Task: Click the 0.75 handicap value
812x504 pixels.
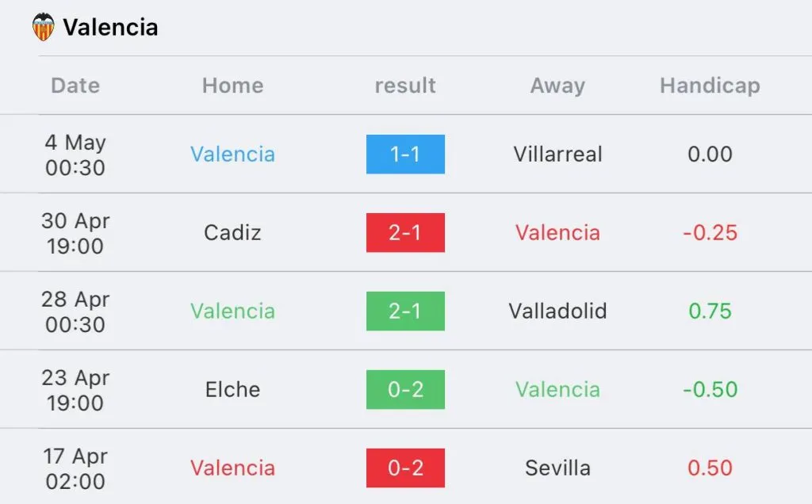Action: (x=710, y=311)
